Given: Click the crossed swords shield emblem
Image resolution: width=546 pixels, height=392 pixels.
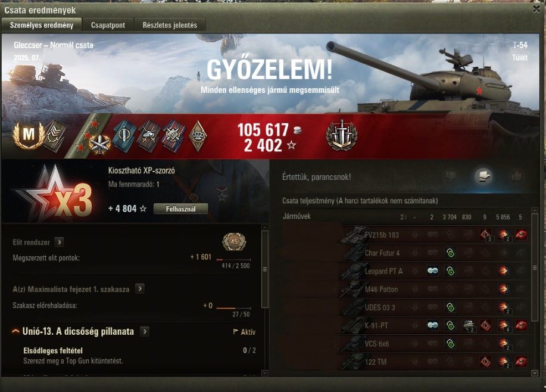Looking at the screenshot, I should (x=341, y=135).
